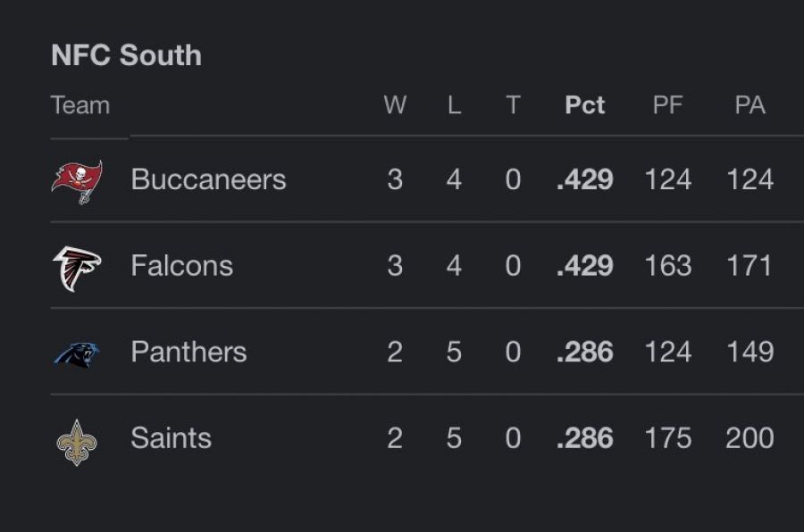Click the W column header
The width and height of the screenshot is (804, 532).
click(x=395, y=105)
